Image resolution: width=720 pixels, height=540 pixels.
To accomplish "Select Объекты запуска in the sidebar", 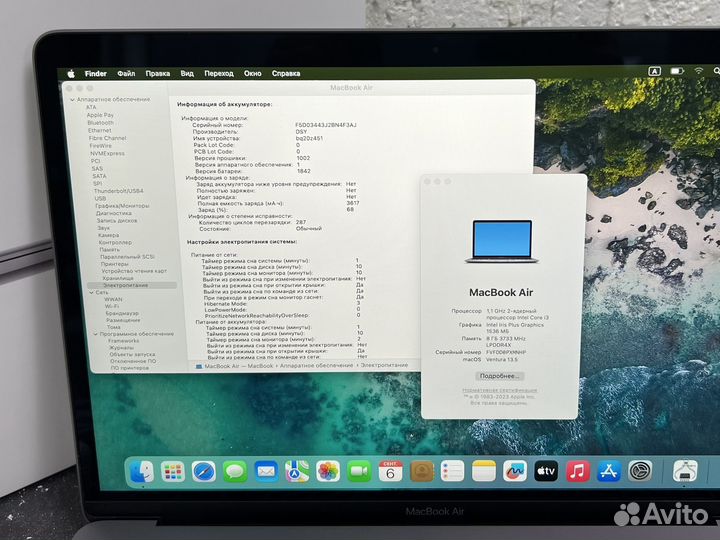I will (x=132, y=354).
